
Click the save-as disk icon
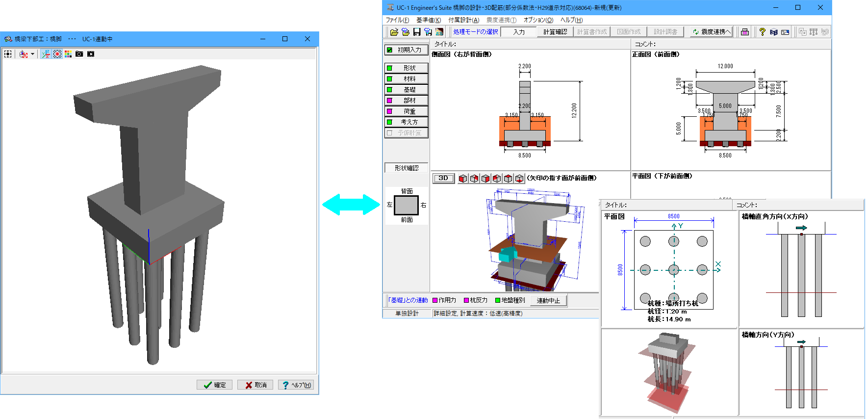[x=428, y=32]
